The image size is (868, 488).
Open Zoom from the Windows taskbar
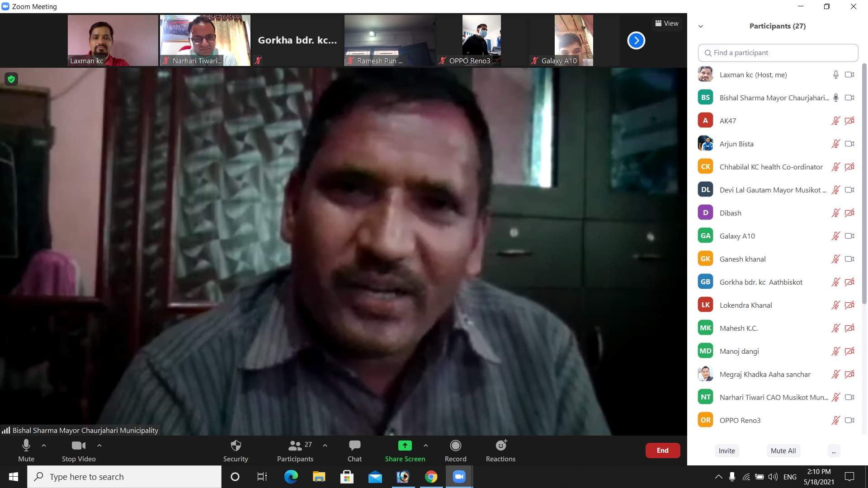[459, 477]
